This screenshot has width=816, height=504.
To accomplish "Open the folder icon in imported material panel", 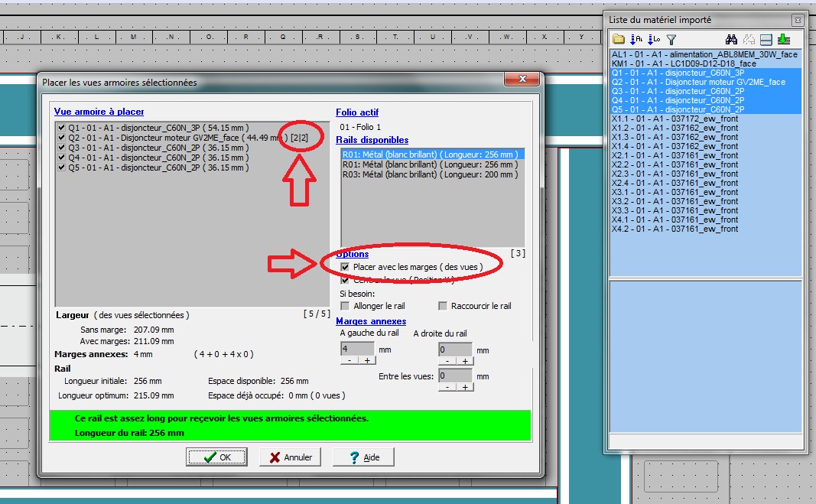I will click(619, 40).
